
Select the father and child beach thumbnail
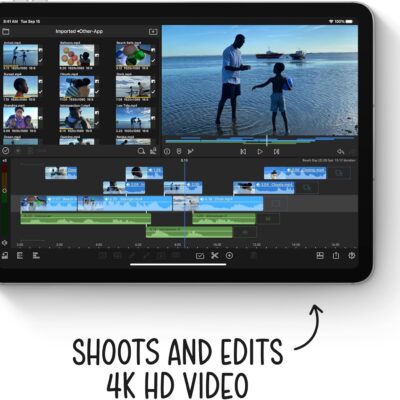(x=20, y=55)
